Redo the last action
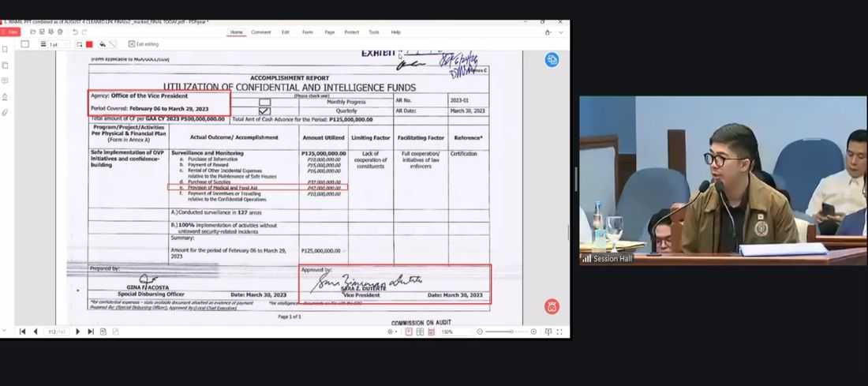This screenshot has height=386, width=868. 83,32
